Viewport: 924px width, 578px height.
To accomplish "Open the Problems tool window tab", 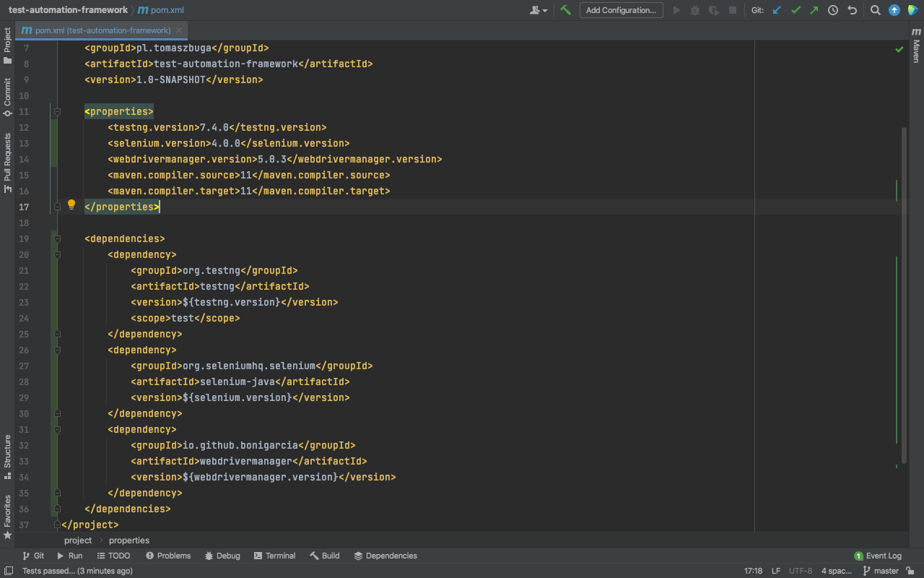I will click(x=168, y=556).
